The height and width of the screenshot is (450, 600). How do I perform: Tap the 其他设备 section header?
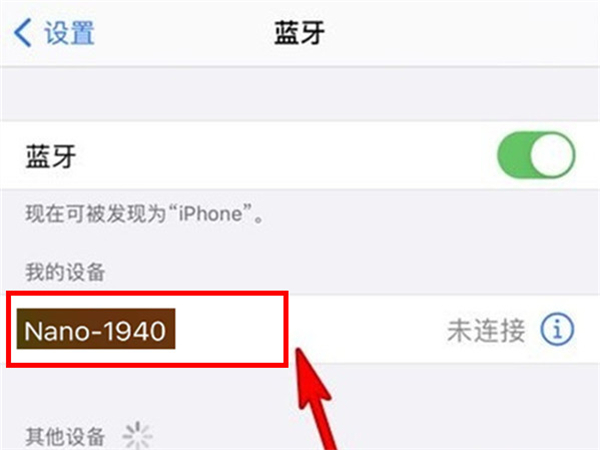tap(65, 436)
